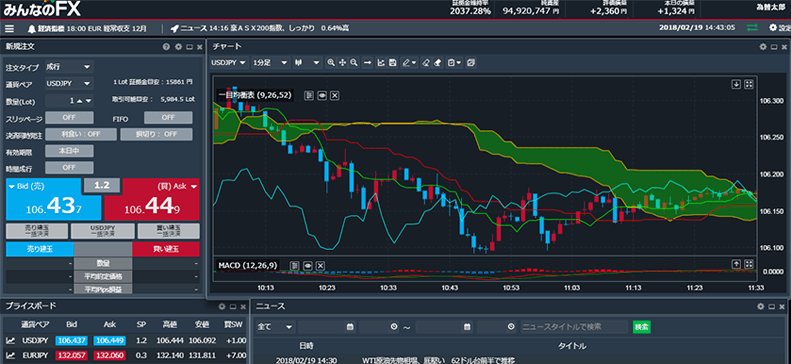Select the eraser tool in chart toolbar
Viewport: 791px width, 364px height.
click(x=425, y=63)
